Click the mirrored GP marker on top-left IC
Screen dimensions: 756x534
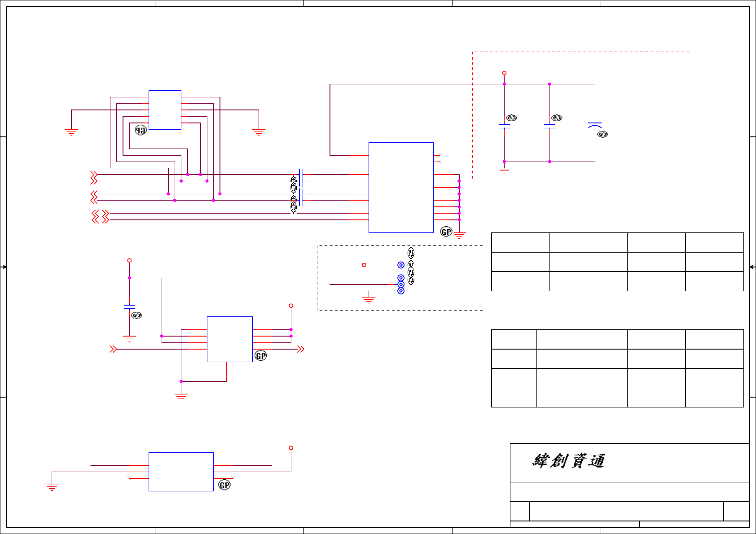point(141,130)
